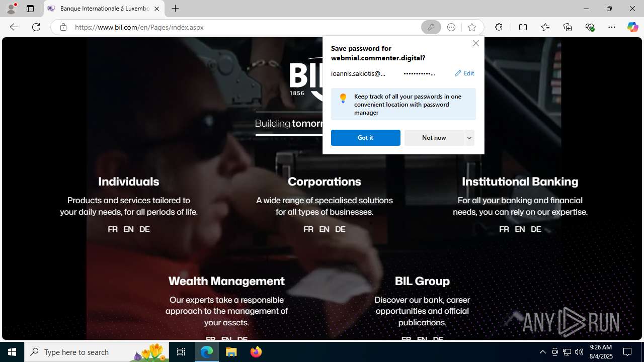Image resolution: width=644 pixels, height=362 pixels.
Task: Open Browser essentials icon
Action: (590, 27)
